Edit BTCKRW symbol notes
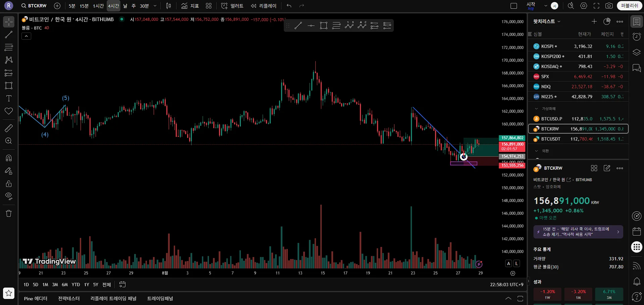 607,168
